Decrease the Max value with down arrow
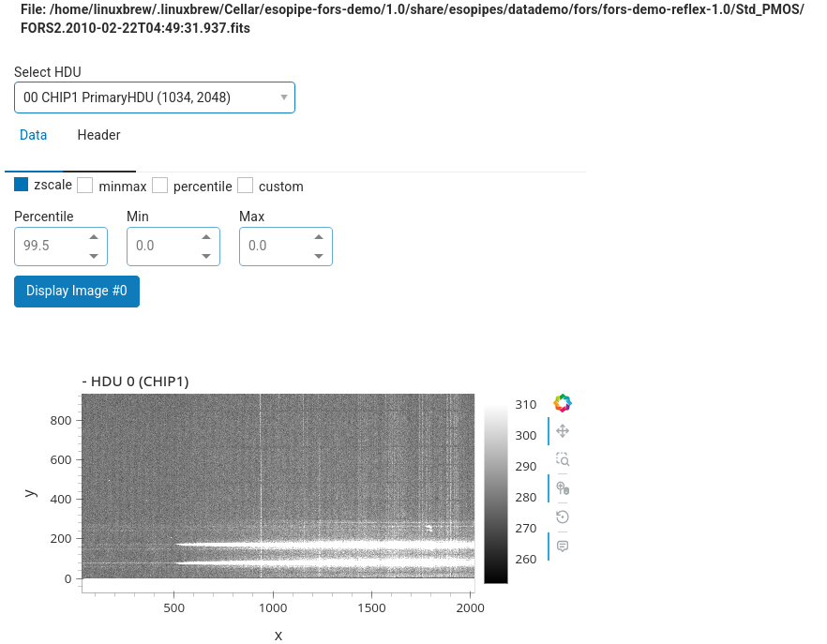 click(x=319, y=256)
